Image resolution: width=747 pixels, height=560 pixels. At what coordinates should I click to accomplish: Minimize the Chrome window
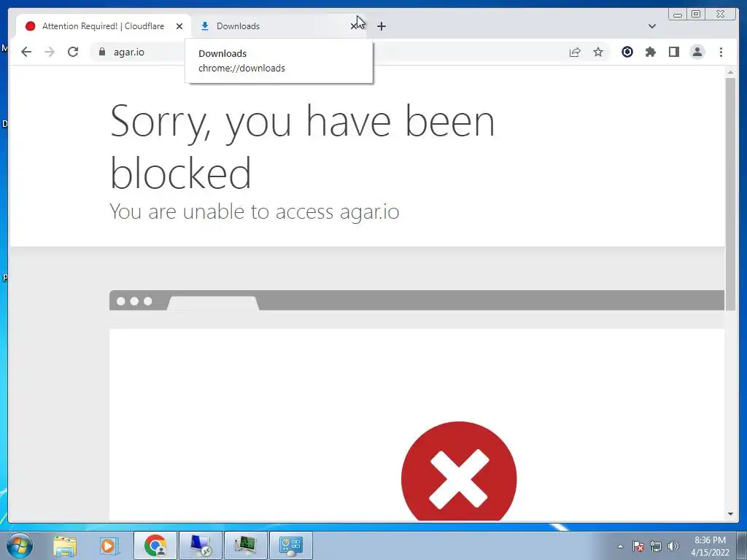click(x=678, y=15)
